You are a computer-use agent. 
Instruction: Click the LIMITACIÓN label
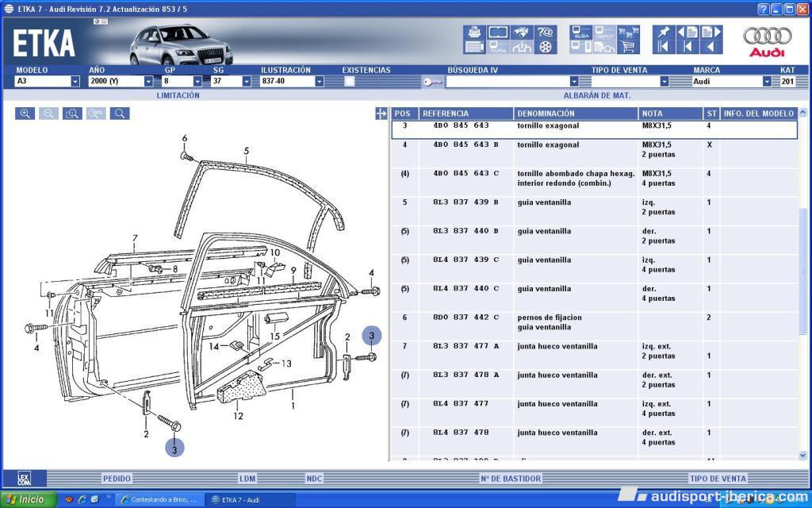click(x=178, y=95)
